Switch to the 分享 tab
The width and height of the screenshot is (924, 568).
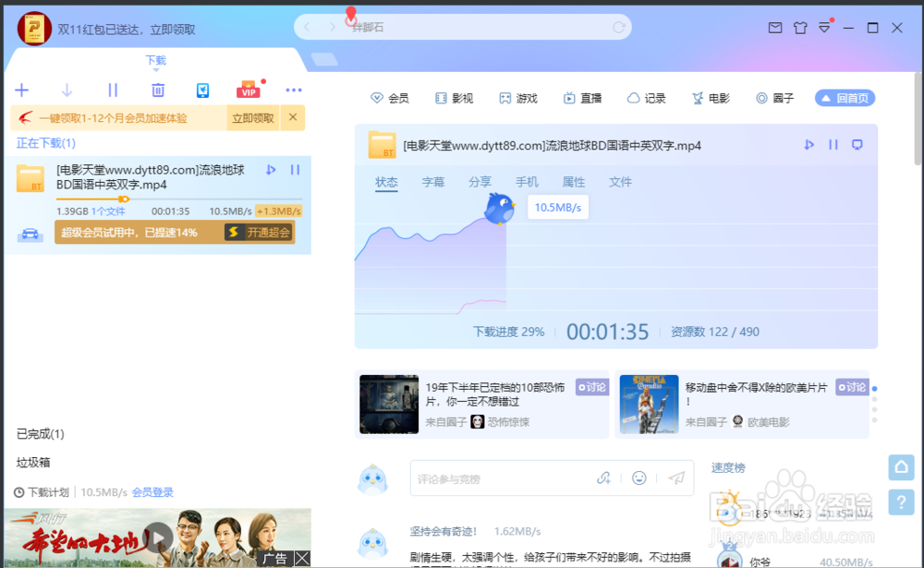click(480, 182)
